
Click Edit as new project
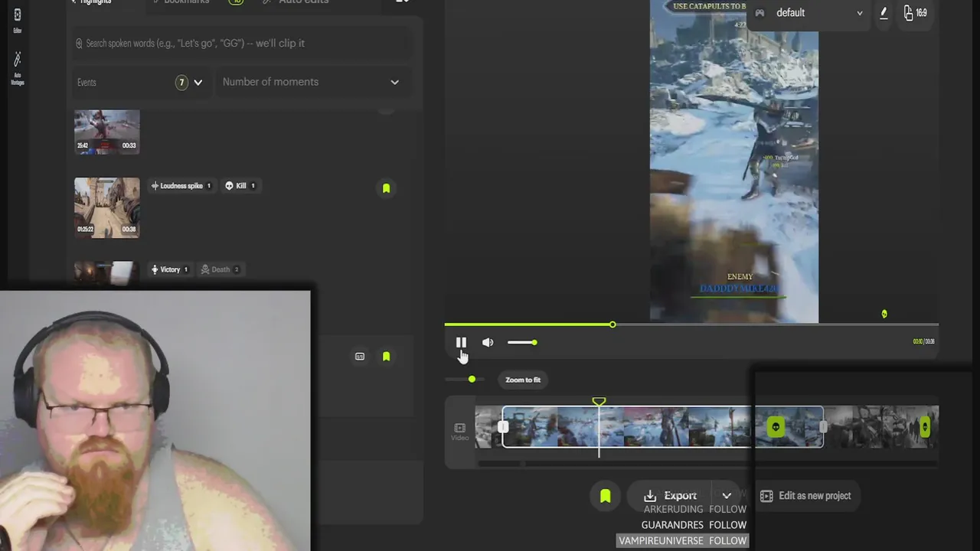tap(805, 496)
